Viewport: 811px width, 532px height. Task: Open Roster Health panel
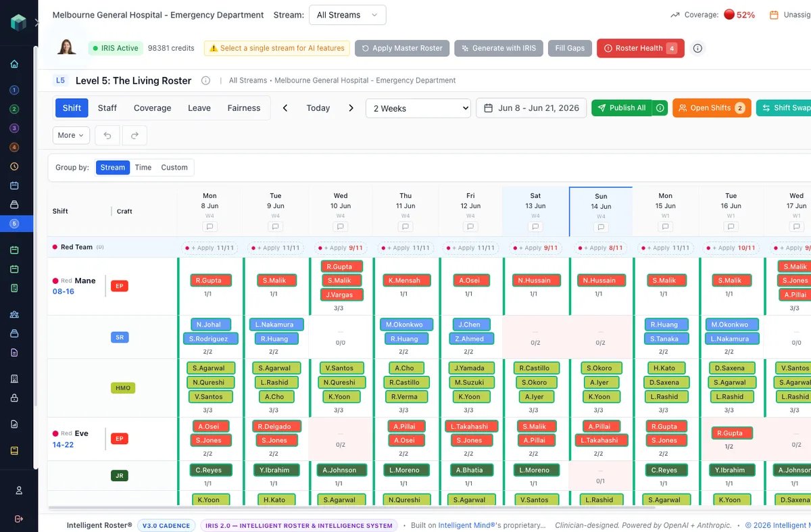pos(641,48)
